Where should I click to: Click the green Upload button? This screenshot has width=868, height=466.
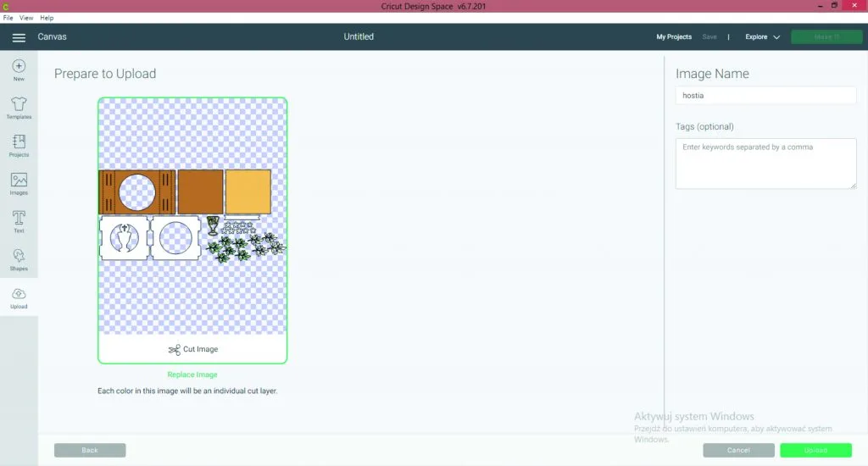pos(815,451)
